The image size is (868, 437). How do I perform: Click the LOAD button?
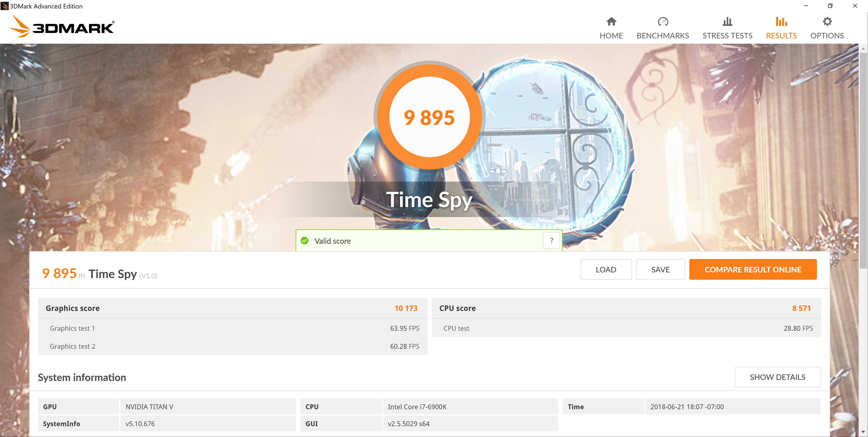tap(606, 269)
